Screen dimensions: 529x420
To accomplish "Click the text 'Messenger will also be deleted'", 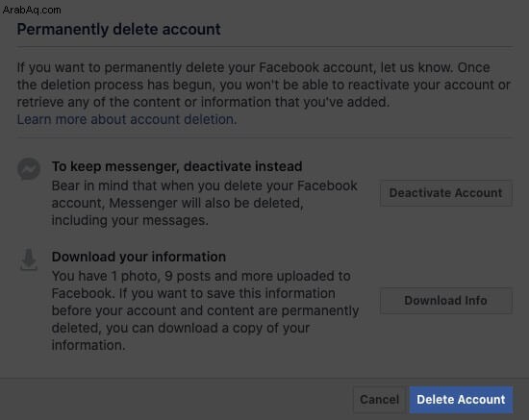I will click(205, 203).
